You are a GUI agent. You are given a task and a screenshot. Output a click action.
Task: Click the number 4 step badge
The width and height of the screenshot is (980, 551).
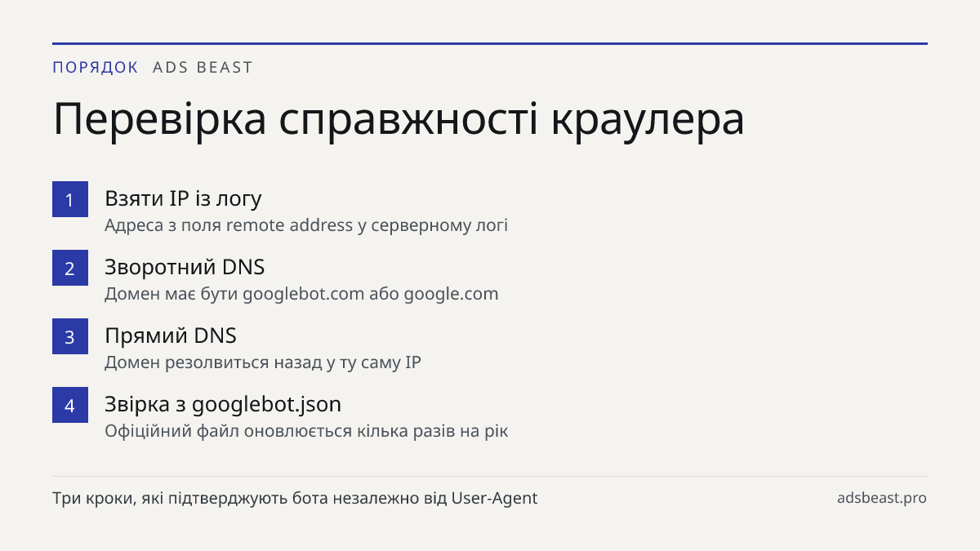70,405
